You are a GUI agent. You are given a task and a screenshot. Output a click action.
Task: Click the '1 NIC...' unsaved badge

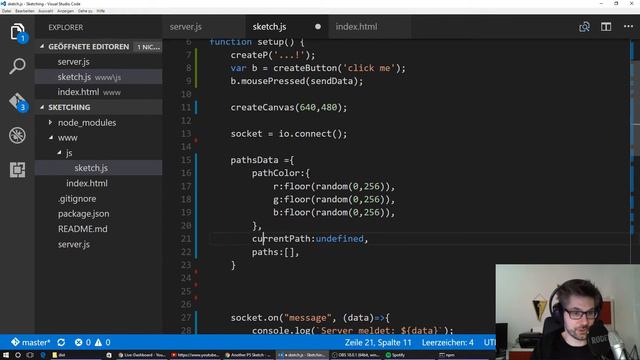pyautogui.click(x=148, y=47)
